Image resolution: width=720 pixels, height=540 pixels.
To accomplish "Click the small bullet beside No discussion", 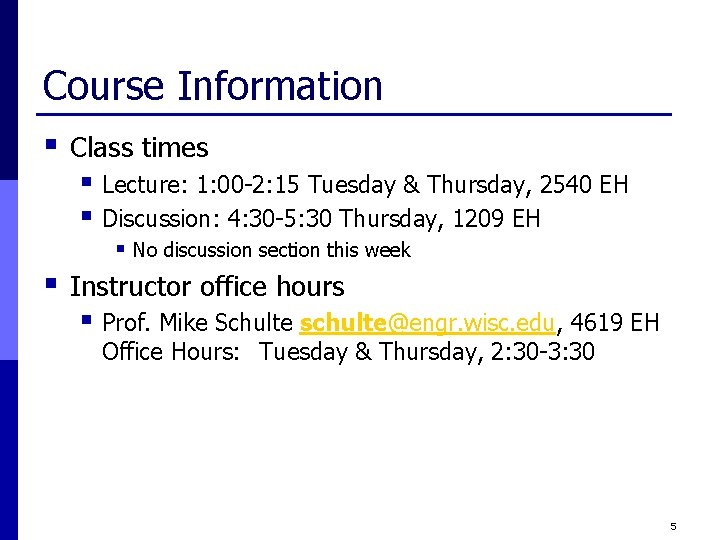I will (x=120, y=249).
